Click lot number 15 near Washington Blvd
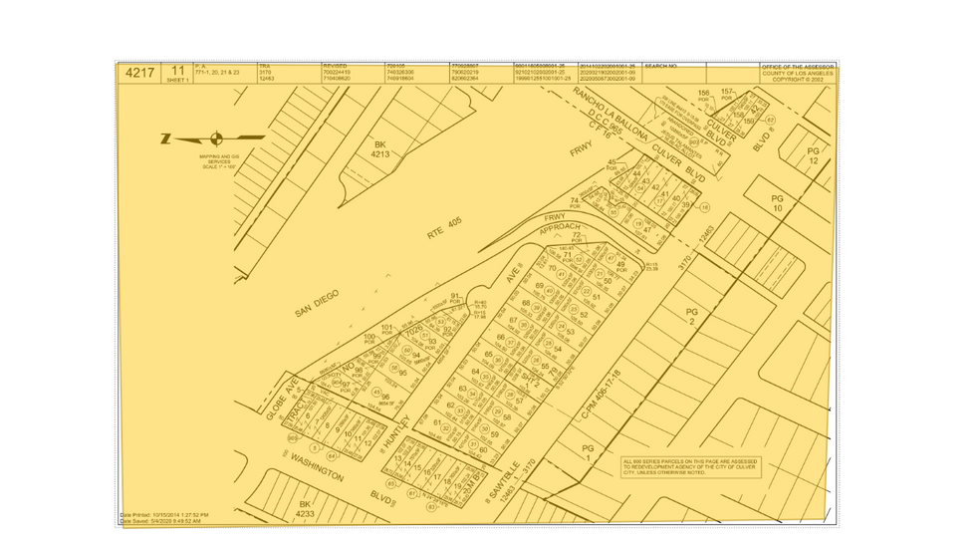The width and height of the screenshot is (980, 541). [417, 468]
